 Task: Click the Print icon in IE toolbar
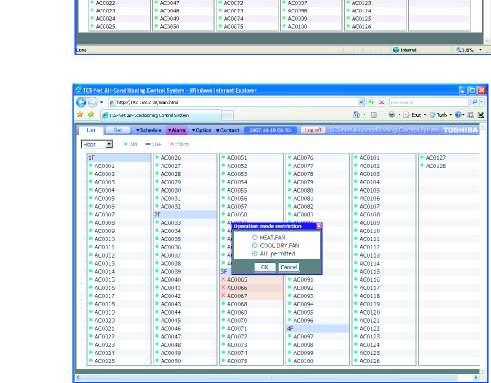(392, 115)
